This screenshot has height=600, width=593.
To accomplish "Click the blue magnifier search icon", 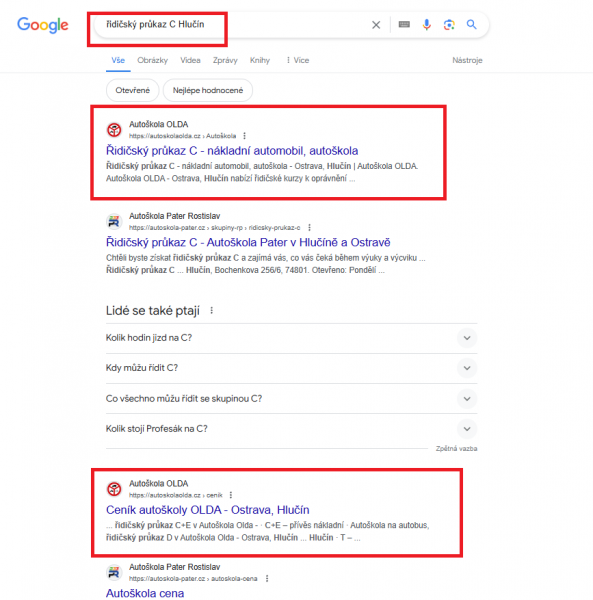I will click(471, 24).
